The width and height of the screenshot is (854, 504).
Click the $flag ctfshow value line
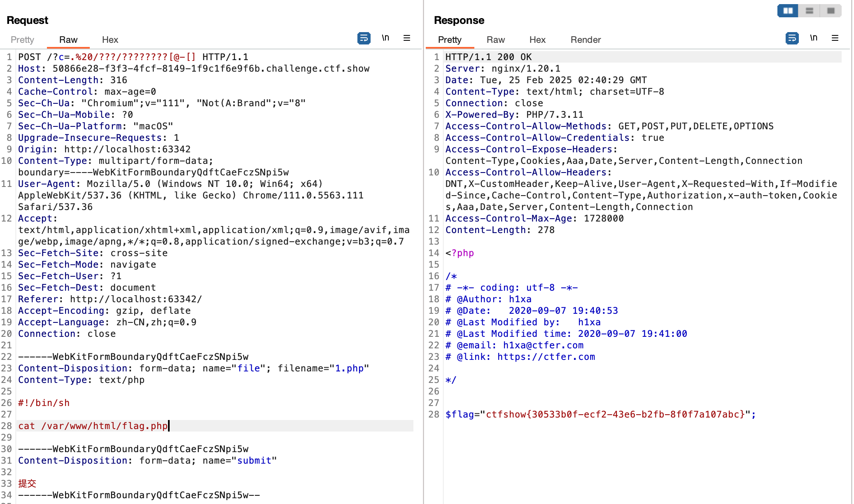[601, 414]
